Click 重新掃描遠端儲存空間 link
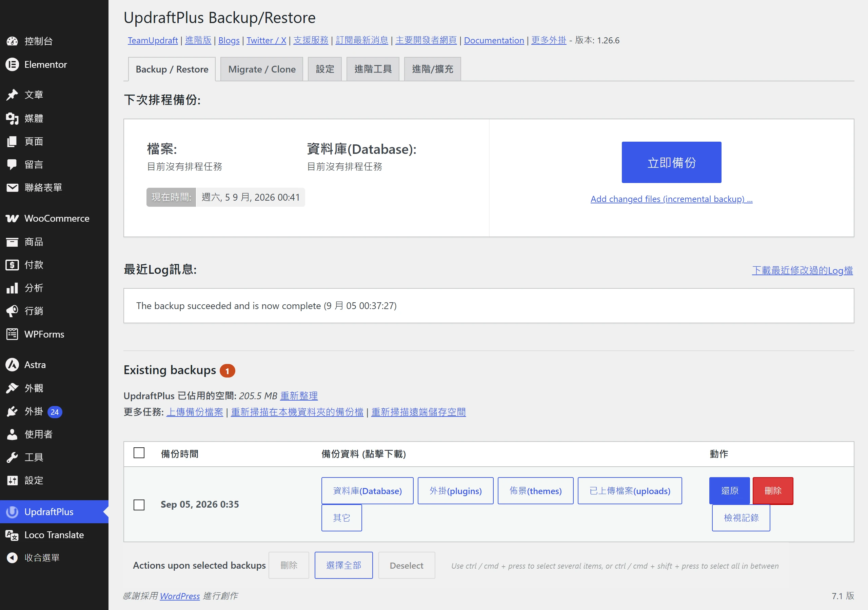 (x=418, y=412)
